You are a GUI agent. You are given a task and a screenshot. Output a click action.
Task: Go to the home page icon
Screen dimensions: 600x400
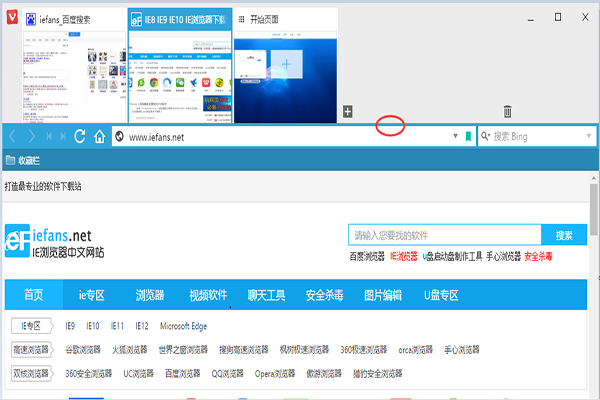(x=99, y=136)
